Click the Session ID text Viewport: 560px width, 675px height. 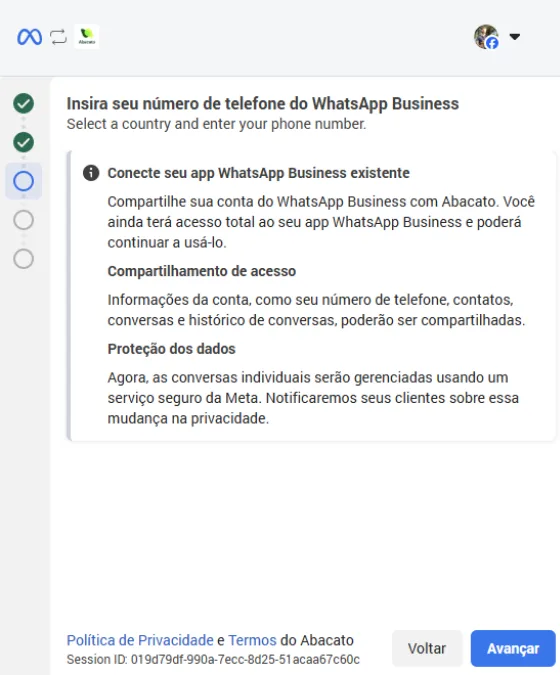(x=213, y=660)
